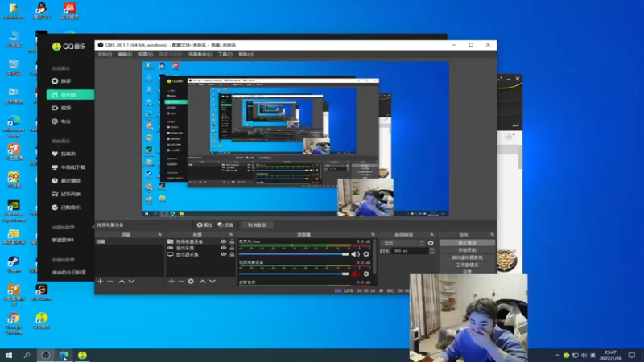Open the 麦克风/Aux audio settings gear

point(366,254)
